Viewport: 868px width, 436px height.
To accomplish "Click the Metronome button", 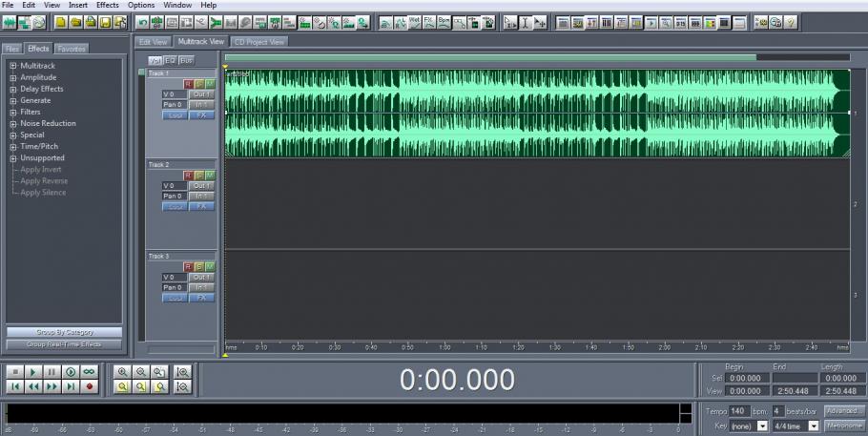I will coord(844,425).
